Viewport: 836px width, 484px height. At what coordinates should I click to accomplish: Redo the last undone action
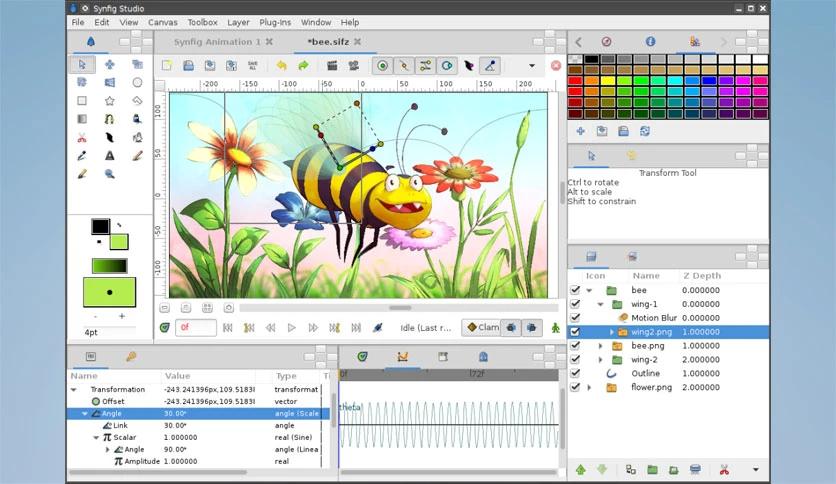[x=303, y=66]
